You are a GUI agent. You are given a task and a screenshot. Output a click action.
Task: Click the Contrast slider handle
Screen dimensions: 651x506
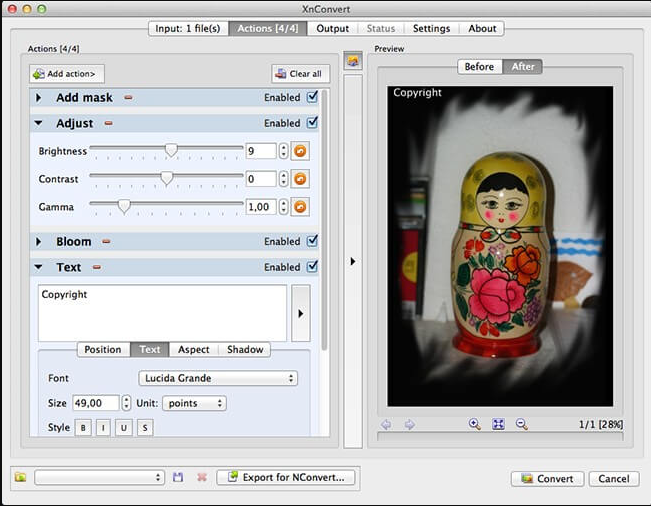pyautogui.click(x=167, y=178)
